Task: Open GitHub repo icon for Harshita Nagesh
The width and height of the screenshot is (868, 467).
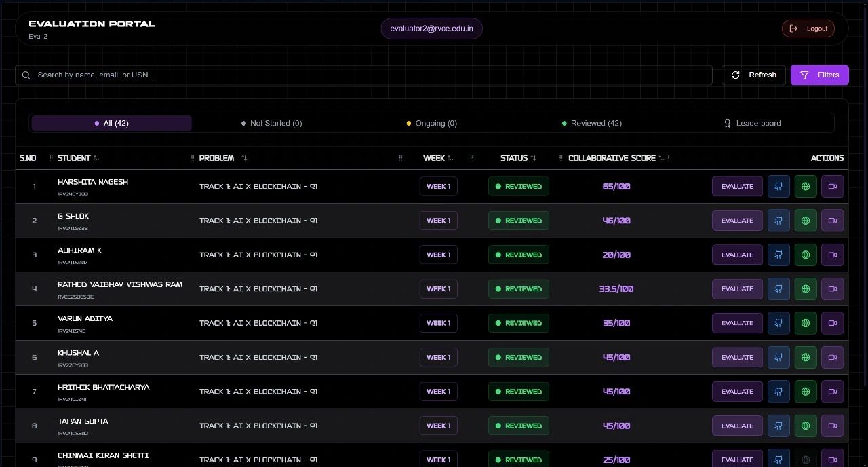Action: 778,187
